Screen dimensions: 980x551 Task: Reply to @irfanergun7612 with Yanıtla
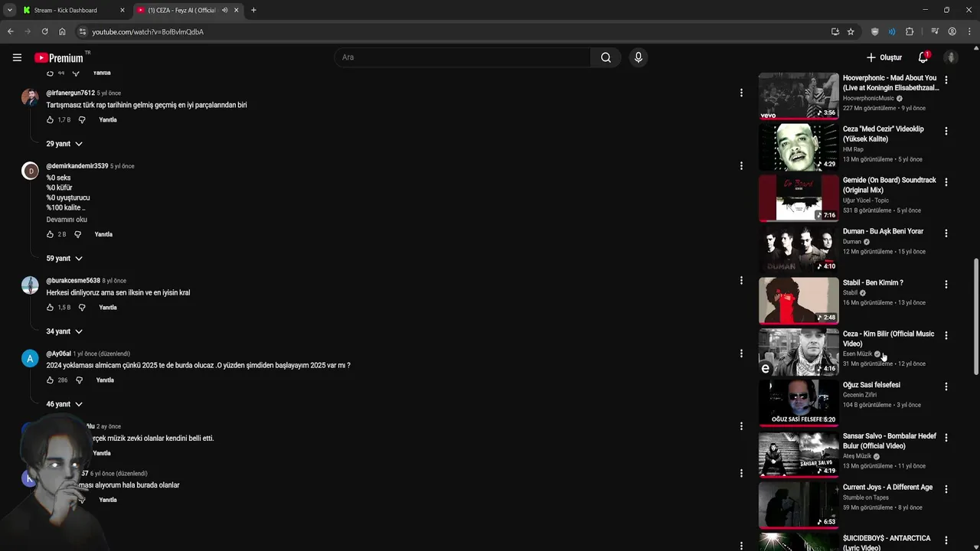(108, 120)
